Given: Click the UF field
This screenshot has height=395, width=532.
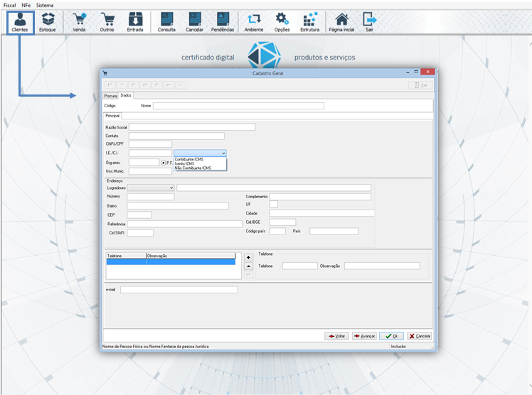Looking at the screenshot, I should pyautogui.click(x=273, y=205).
